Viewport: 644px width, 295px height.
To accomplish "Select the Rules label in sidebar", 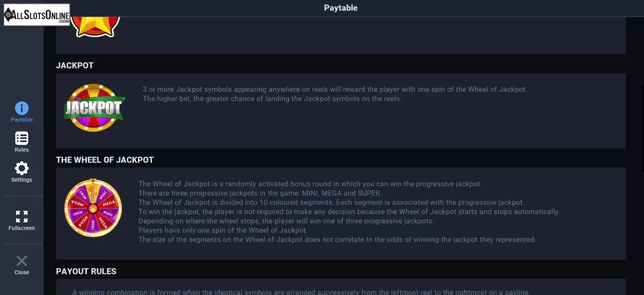I will pyautogui.click(x=22, y=150).
